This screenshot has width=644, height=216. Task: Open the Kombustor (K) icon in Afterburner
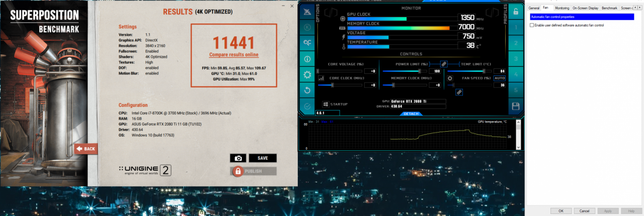(x=307, y=27)
